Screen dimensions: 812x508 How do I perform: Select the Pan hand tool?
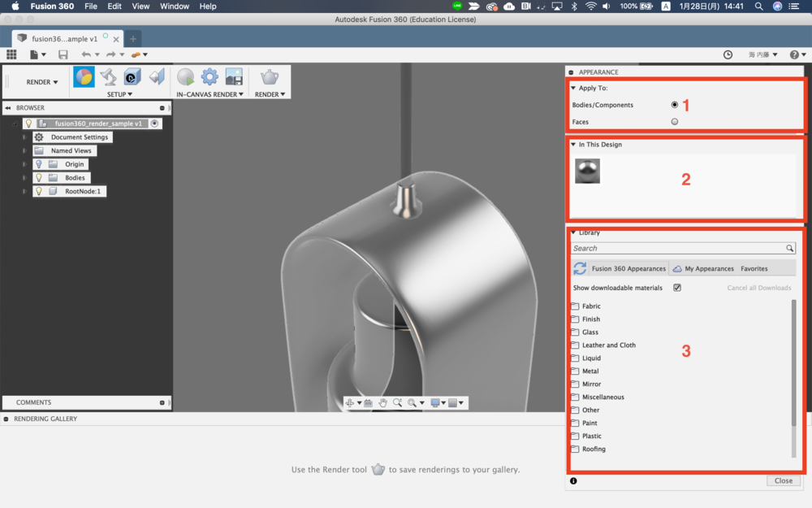point(382,402)
